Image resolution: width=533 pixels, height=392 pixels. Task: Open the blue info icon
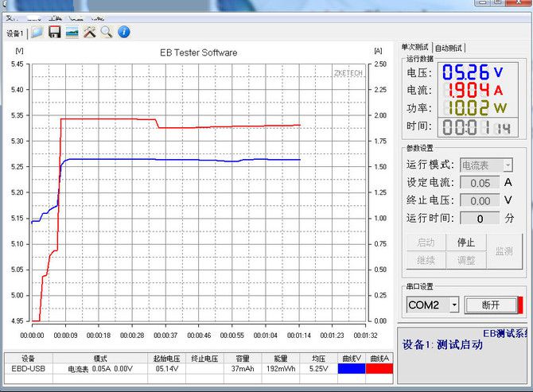coord(124,33)
